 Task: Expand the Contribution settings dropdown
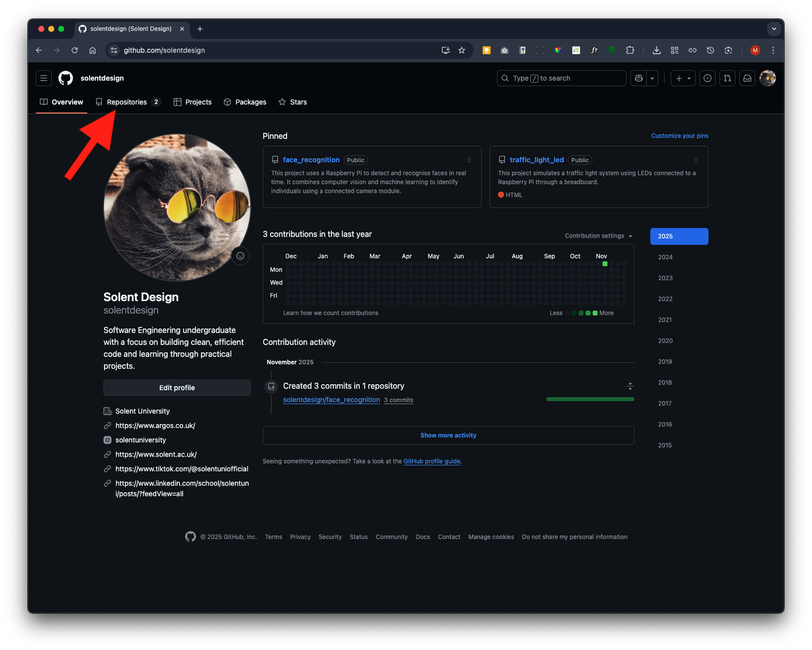coord(599,236)
